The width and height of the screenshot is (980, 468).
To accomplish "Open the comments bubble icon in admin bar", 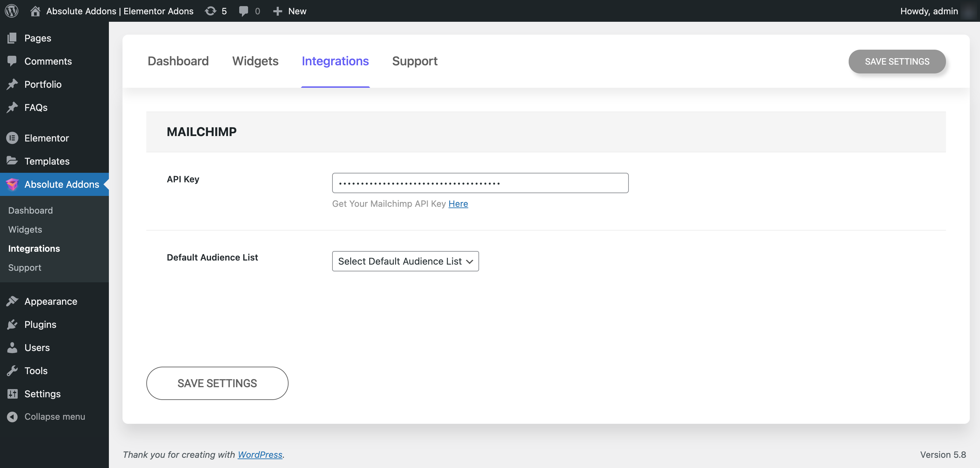I will [x=244, y=11].
